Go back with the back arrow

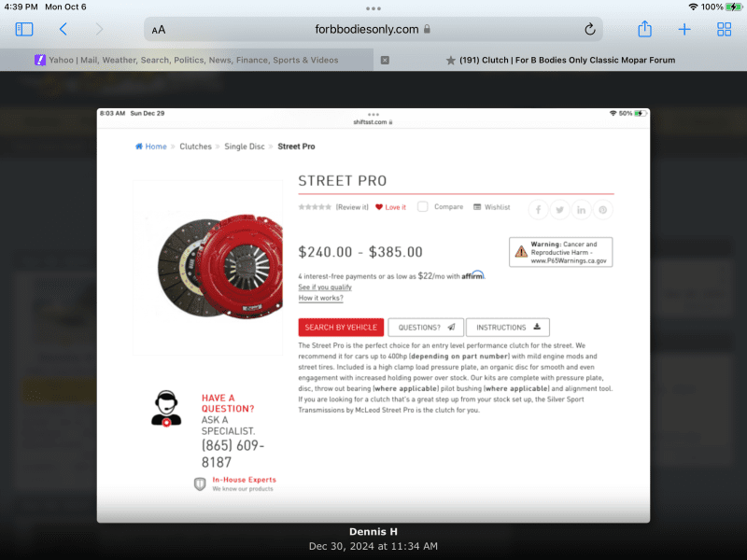click(63, 30)
